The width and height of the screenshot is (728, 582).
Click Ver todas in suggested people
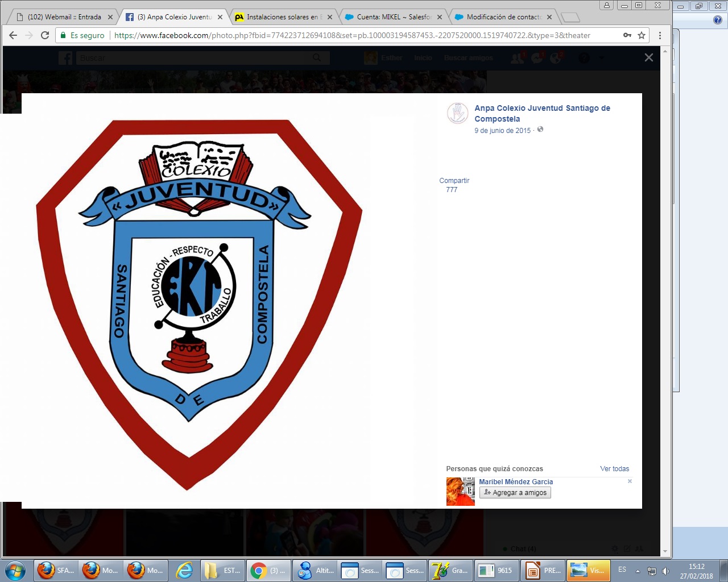[615, 469]
